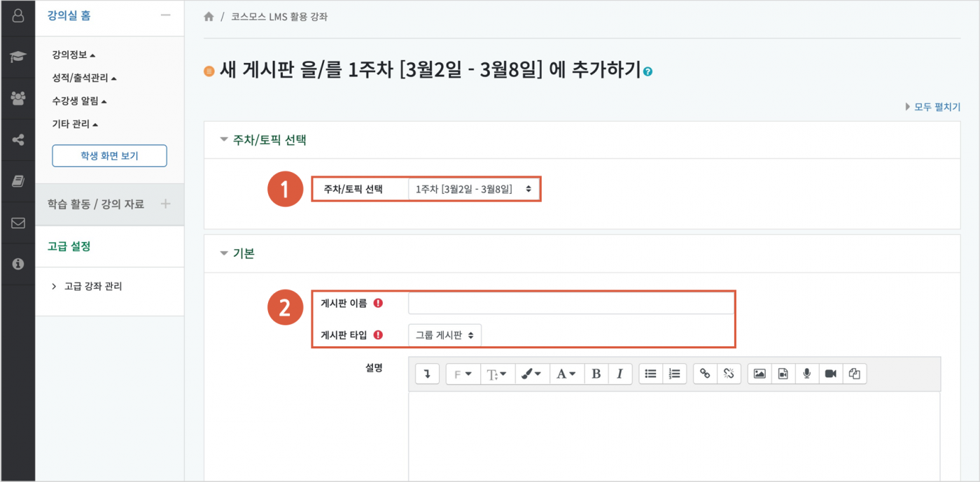Open the 강의정보 menu
980x482 pixels.
pyautogui.click(x=73, y=55)
